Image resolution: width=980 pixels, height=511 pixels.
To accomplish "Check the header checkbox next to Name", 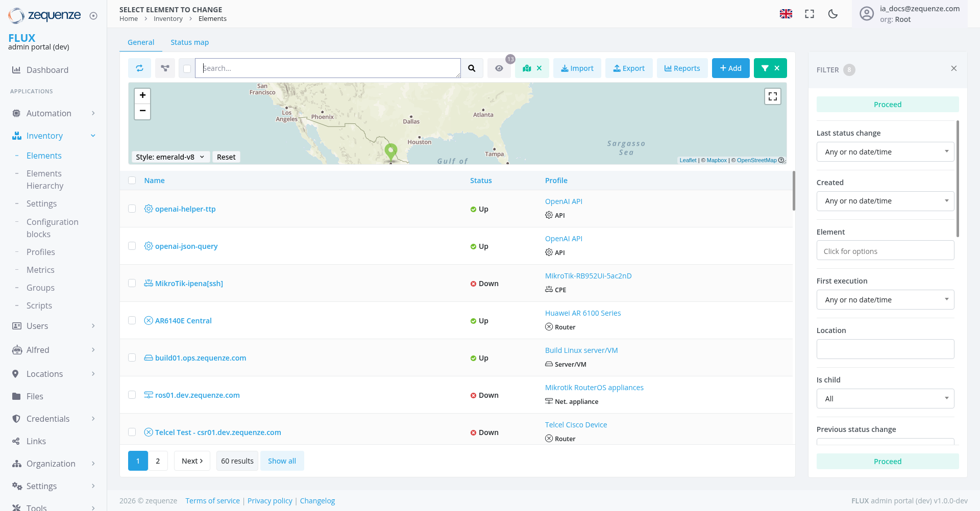I will pos(132,180).
